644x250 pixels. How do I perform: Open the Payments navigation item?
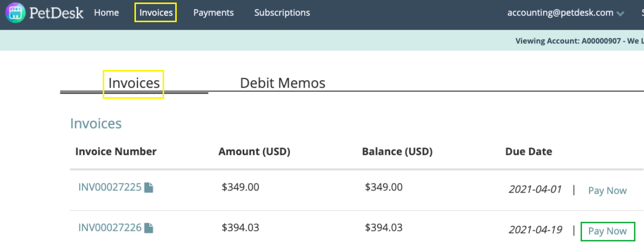(x=213, y=13)
